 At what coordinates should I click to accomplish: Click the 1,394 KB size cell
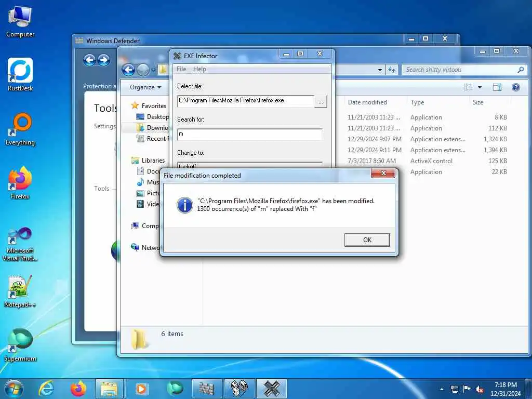(495, 150)
